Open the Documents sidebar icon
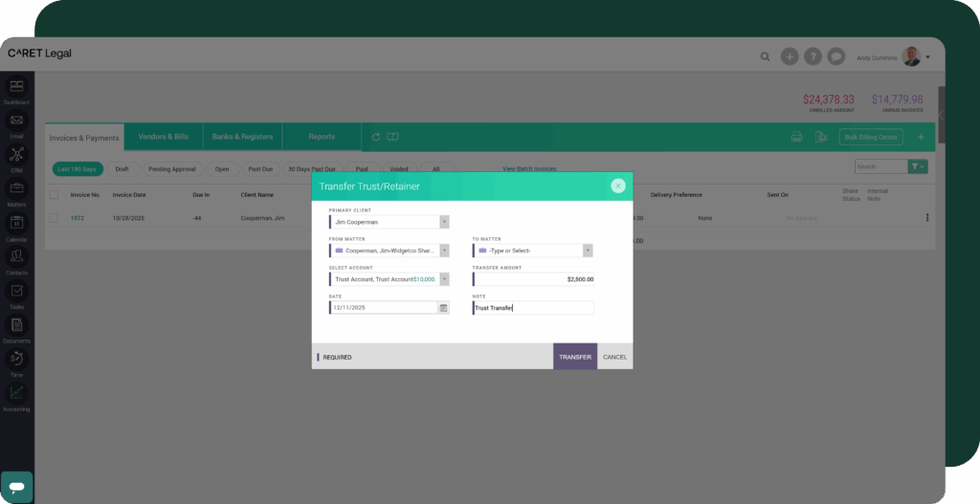 (16, 325)
